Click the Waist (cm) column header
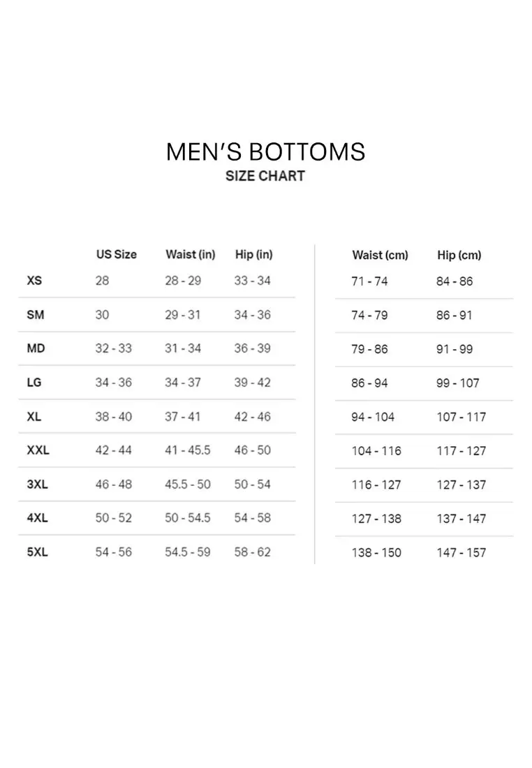The width and height of the screenshot is (532, 768). click(380, 255)
